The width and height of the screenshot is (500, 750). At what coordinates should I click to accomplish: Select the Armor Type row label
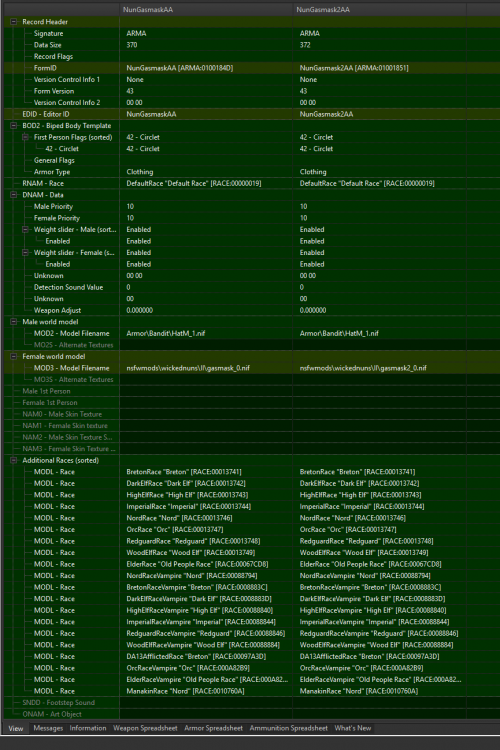click(x=52, y=172)
